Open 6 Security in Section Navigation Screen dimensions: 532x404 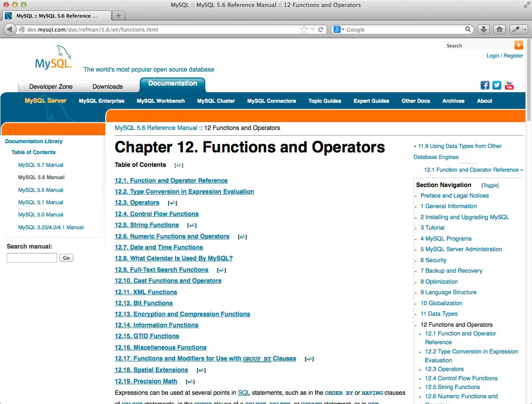click(x=433, y=260)
